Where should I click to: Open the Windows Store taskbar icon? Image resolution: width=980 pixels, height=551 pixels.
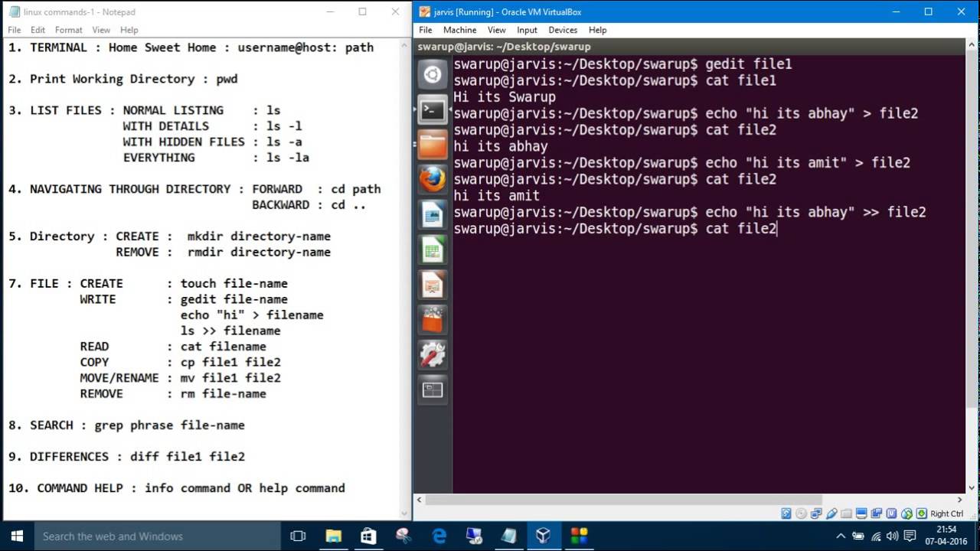(x=368, y=536)
